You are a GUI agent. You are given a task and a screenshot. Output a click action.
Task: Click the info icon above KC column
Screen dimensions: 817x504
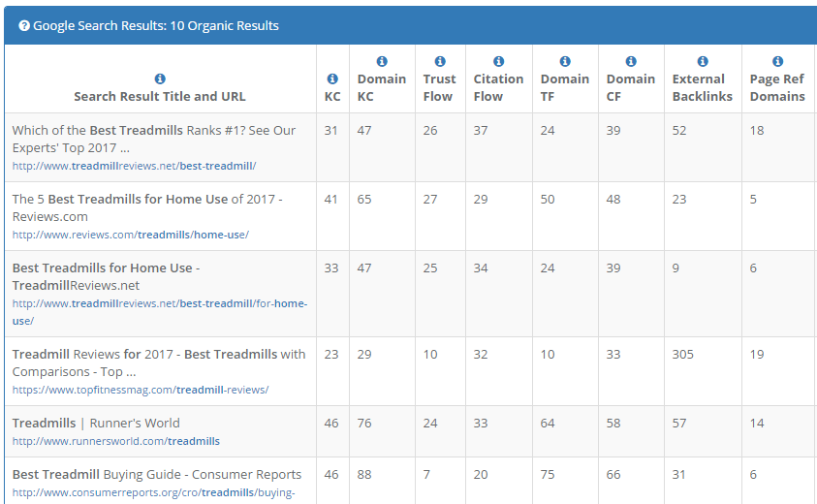(x=332, y=79)
